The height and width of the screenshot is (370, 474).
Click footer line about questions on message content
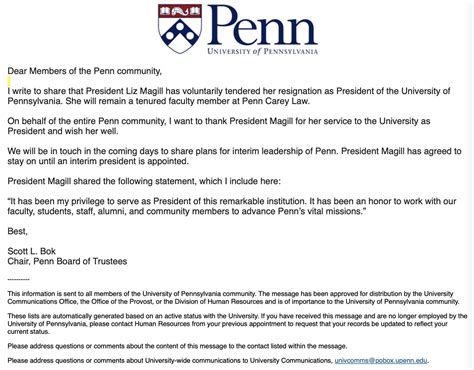177,346
